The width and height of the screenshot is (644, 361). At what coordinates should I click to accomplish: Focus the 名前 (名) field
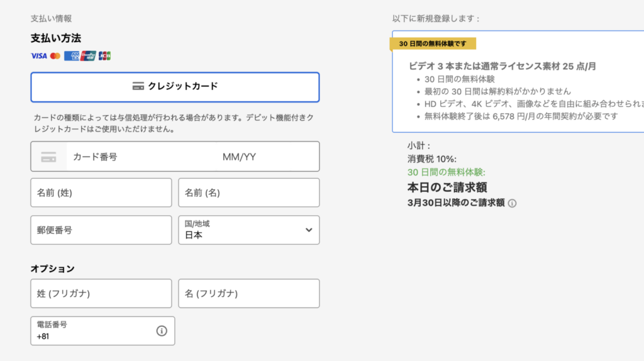(249, 192)
